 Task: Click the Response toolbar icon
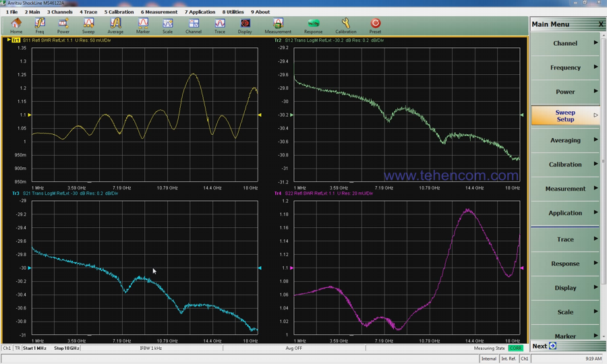click(x=313, y=26)
